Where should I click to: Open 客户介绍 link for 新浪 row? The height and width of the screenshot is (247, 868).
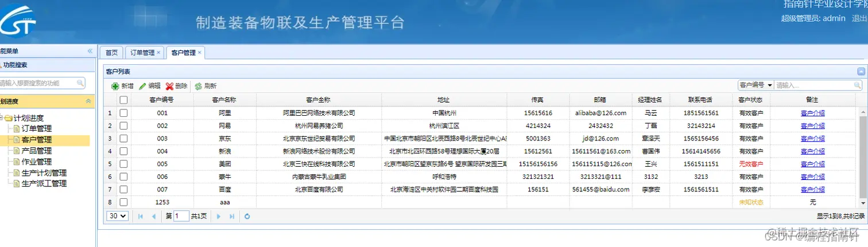(813, 151)
